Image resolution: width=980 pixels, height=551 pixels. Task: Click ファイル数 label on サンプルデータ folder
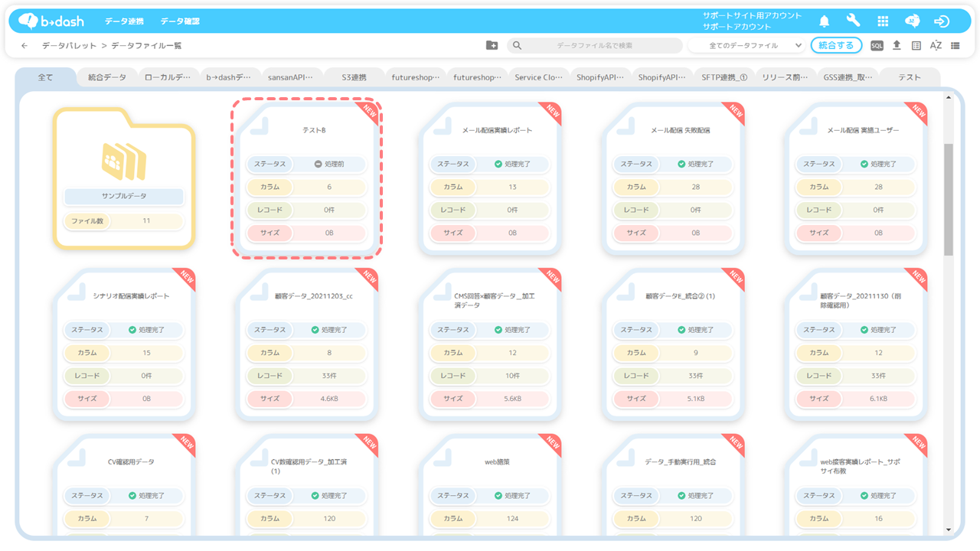tap(87, 221)
